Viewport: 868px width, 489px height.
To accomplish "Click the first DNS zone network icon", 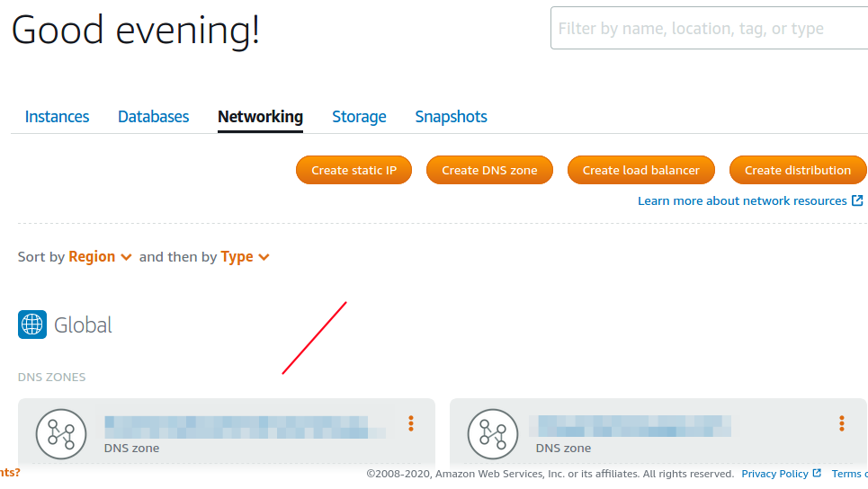I will click(61, 434).
